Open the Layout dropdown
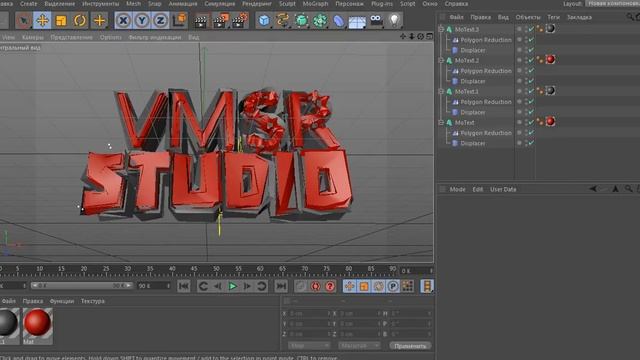The width and height of the screenshot is (640, 360). tap(613, 3)
